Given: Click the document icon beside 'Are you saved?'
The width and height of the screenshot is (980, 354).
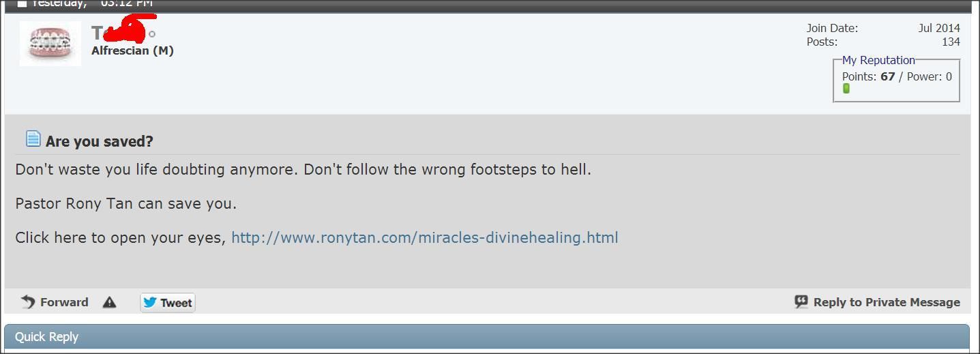Looking at the screenshot, I should click(x=33, y=138).
